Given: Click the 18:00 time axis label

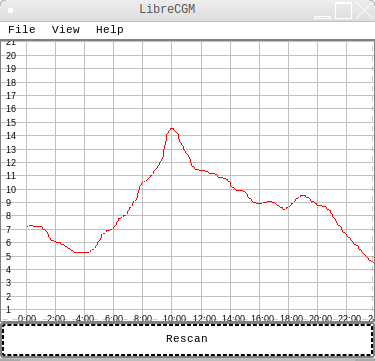Looking at the screenshot, I should [291, 319].
